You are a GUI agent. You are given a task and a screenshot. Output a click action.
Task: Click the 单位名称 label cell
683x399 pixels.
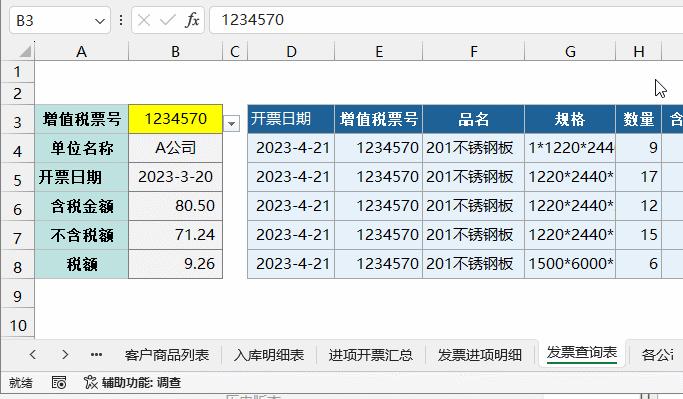coord(81,148)
